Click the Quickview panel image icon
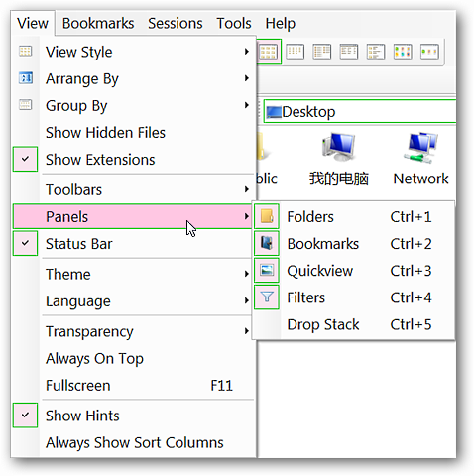Viewport: 474px width, 476px height. (267, 270)
